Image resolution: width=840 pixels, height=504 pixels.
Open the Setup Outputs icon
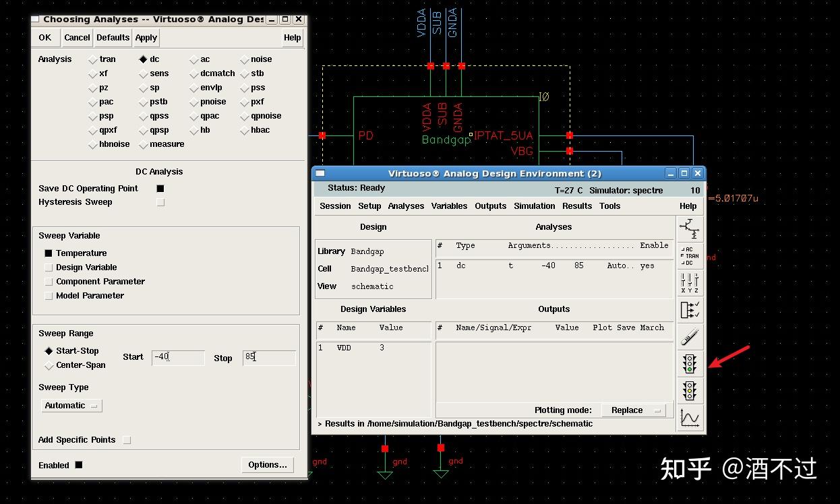690,310
